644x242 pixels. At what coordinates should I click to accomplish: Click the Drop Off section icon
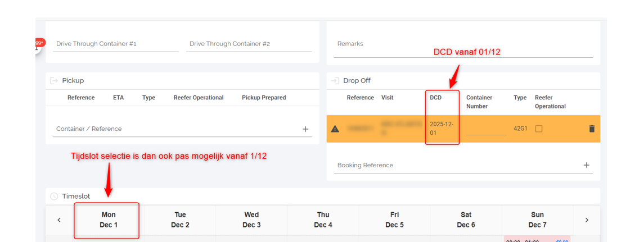(x=335, y=81)
